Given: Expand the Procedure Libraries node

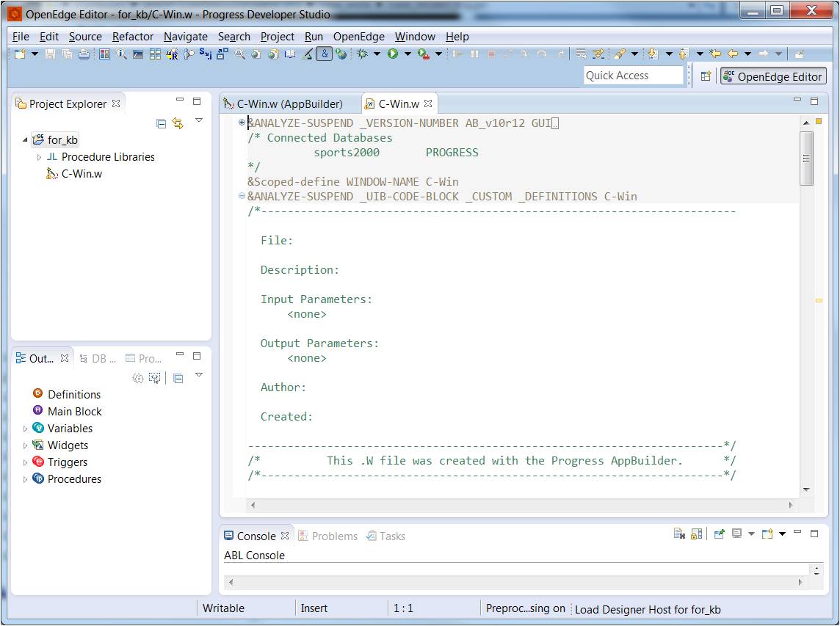Looking at the screenshot, I should (38, 156).
